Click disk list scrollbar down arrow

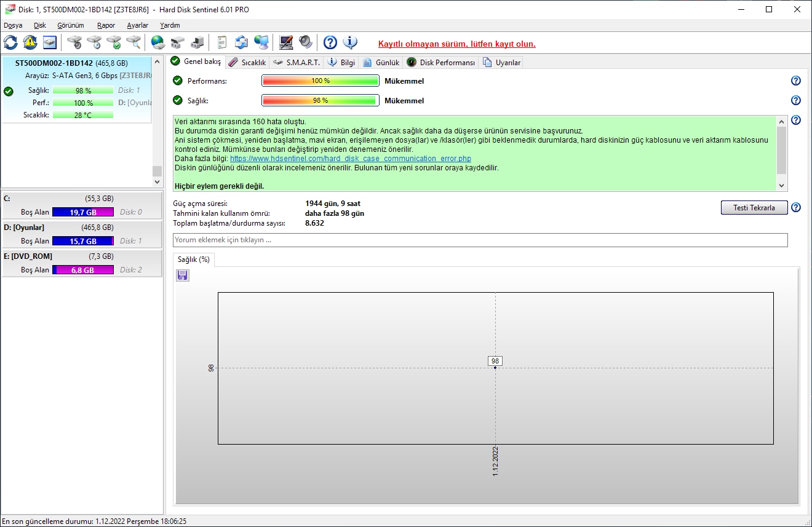click(157, 182)
